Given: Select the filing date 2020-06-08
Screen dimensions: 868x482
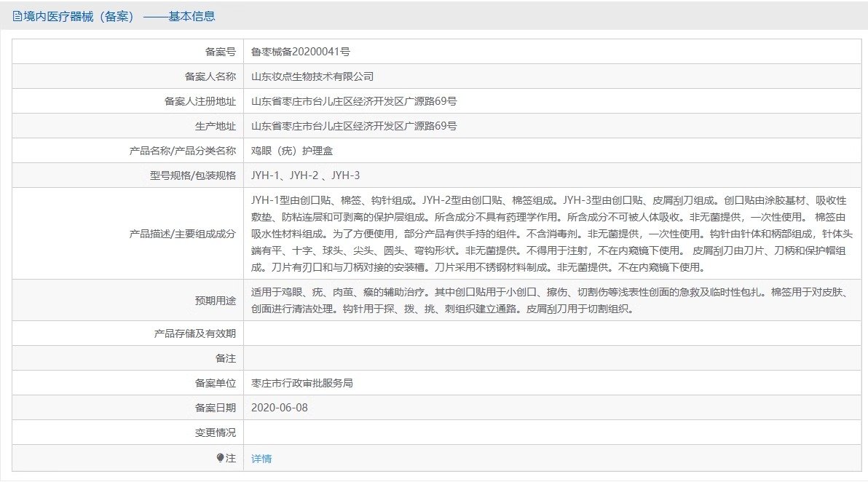Looking at the screenshot, I should point(280,408).
